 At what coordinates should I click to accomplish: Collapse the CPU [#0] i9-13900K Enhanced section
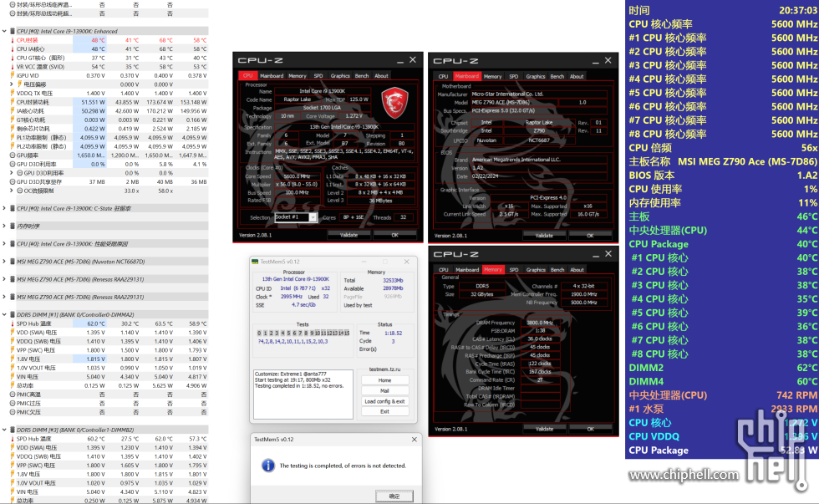point(4,31)
